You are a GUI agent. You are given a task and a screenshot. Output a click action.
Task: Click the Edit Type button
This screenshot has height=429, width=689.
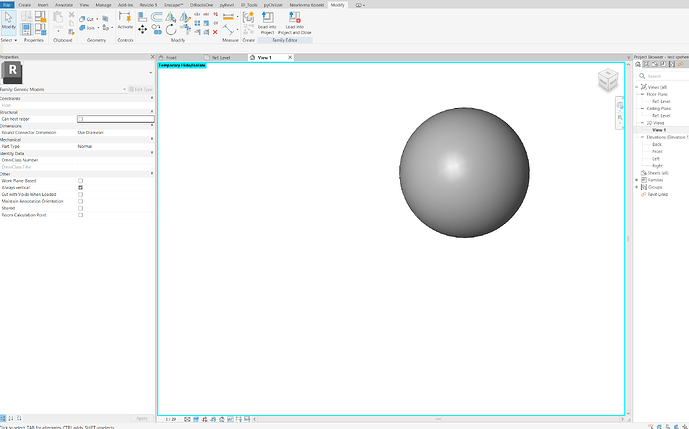141,89
